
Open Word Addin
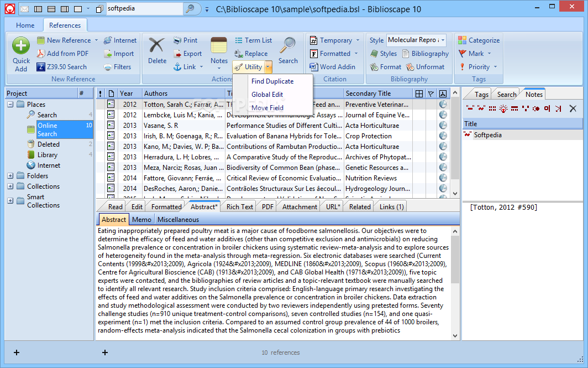pos(332,67)
